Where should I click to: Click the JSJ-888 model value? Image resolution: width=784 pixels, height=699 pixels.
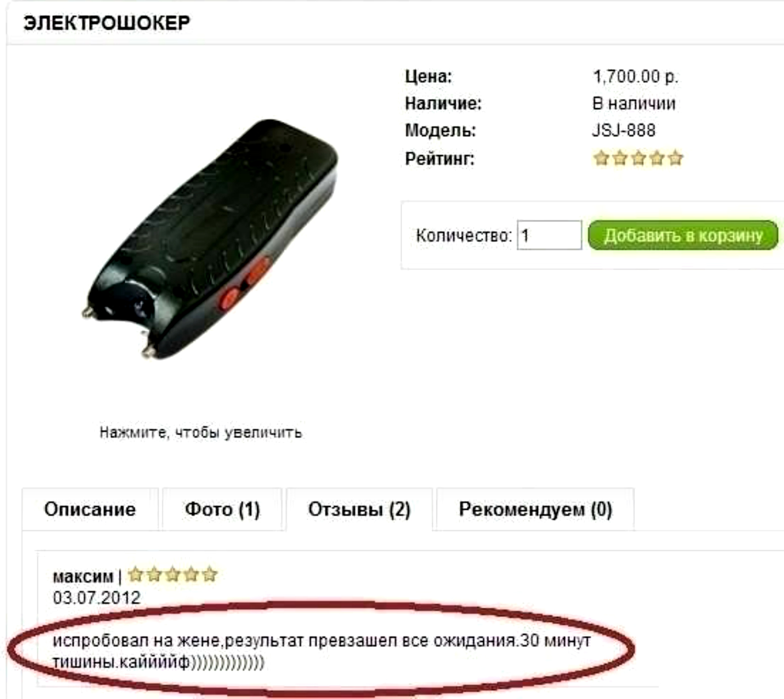tap(624, 130)
